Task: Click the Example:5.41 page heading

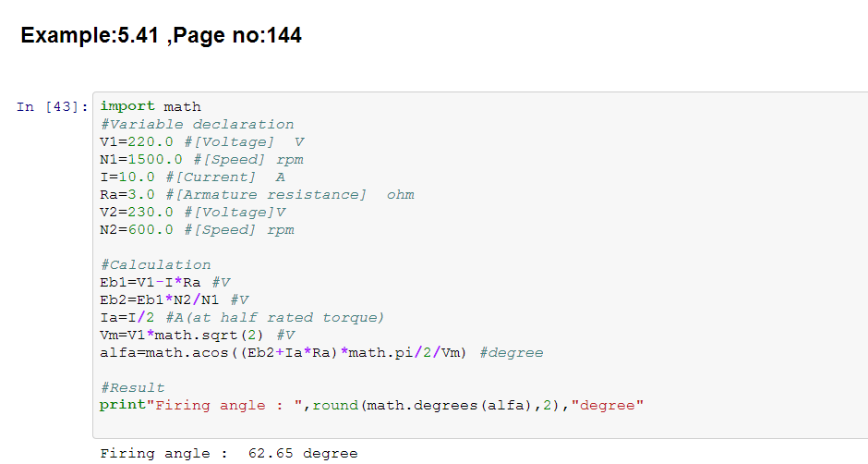Action: (161, 36)
